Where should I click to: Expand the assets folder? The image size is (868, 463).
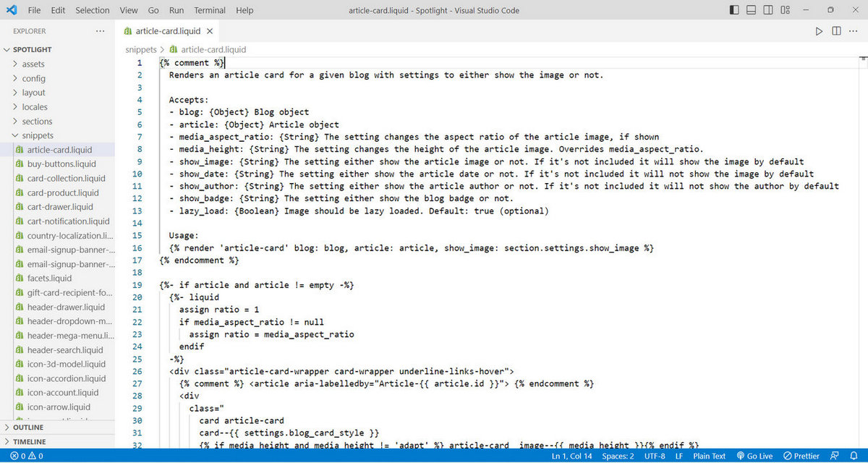click(x=33, y=64)
